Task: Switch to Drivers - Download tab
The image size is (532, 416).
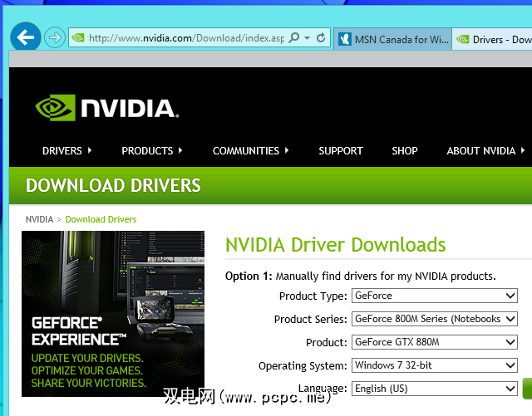Action: [x=492, y=39]
